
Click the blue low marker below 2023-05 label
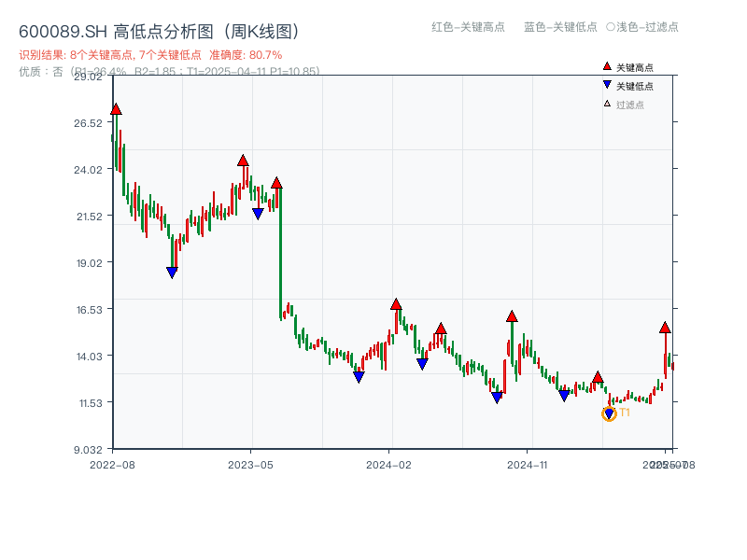[259, 212]
